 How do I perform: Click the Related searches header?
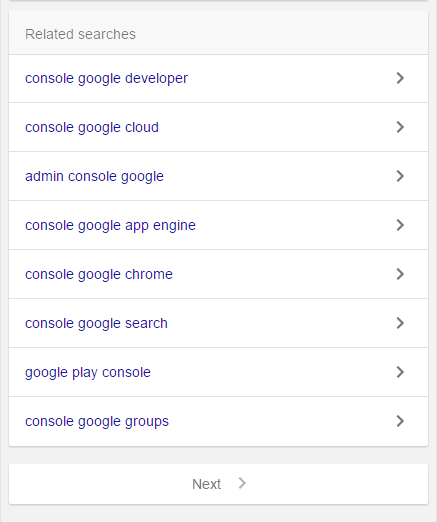(80, 34)
